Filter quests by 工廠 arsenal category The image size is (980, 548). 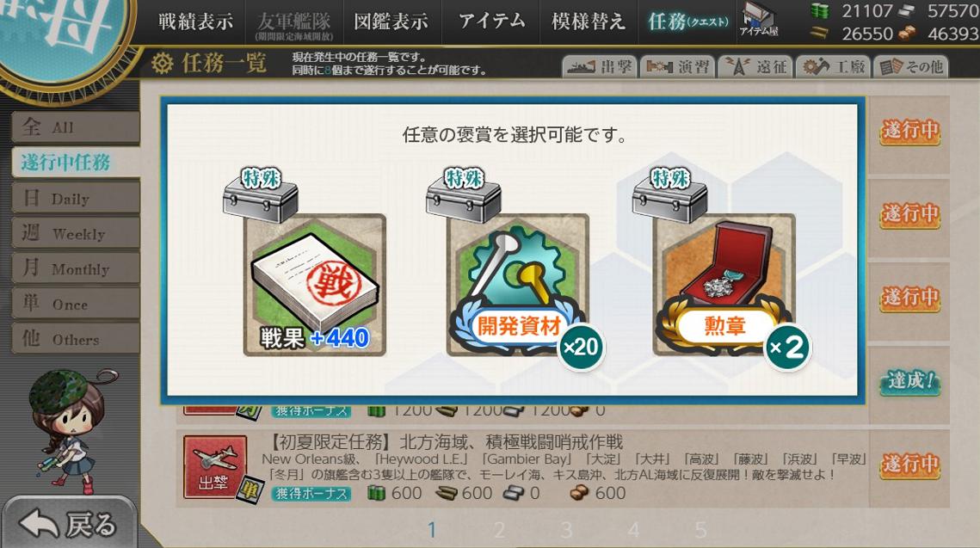pyautogui.click(x=834, y=66)
